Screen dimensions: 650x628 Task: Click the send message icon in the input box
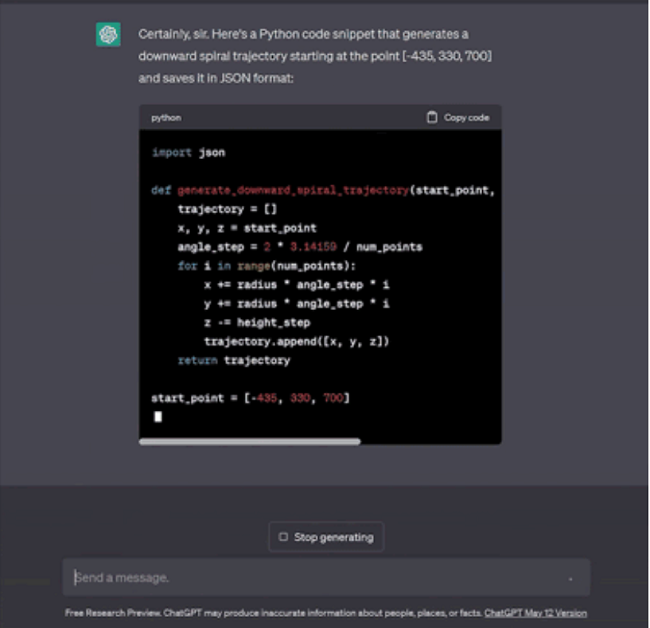click(569, 579)
